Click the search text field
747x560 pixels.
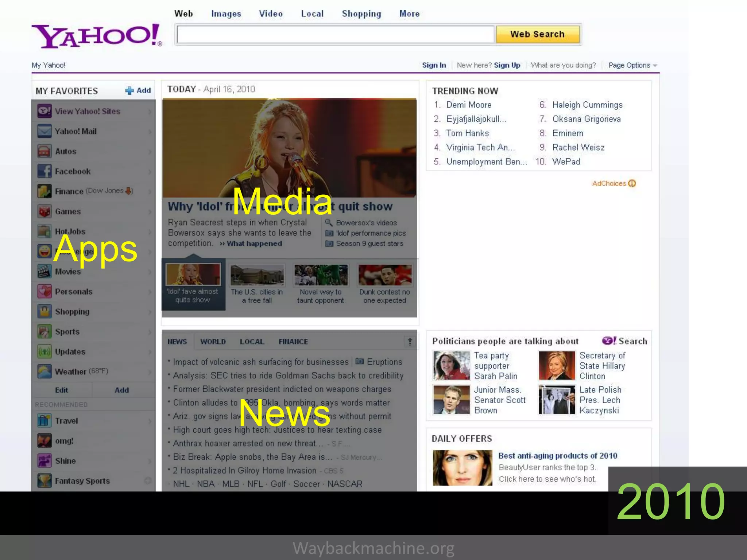tap(335, 35)
